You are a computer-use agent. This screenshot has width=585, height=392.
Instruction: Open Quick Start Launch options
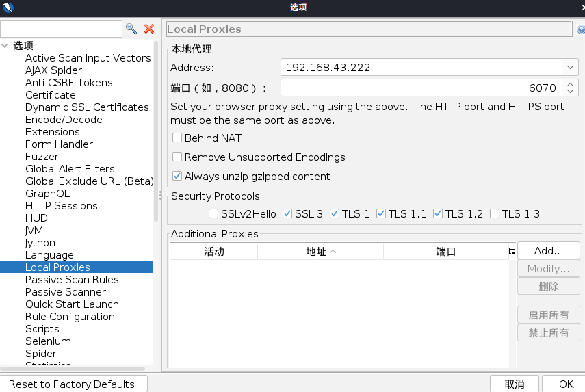click(x=72, y=304)
